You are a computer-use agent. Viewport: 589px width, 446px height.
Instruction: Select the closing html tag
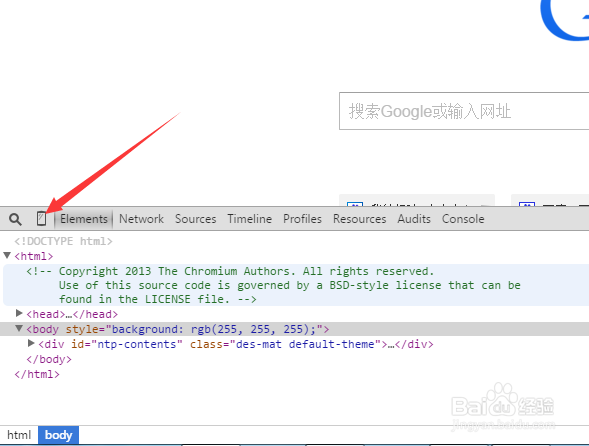tap(37, 374)
